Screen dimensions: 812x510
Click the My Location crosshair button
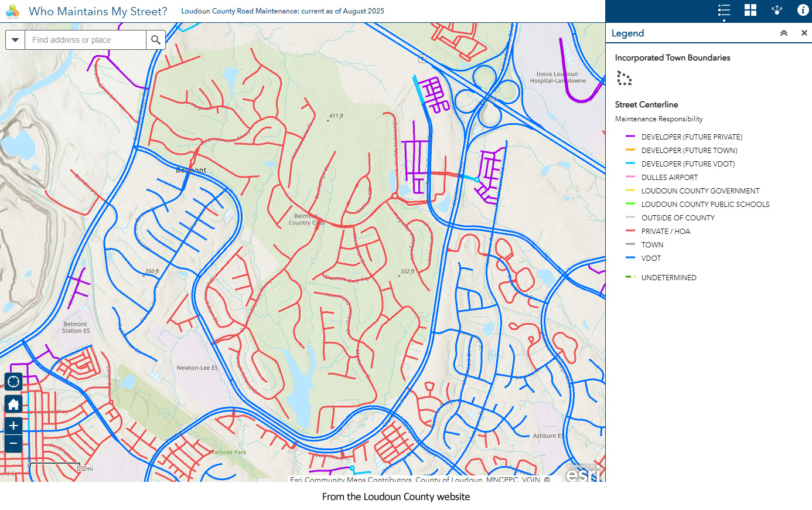tap(13, 382)
